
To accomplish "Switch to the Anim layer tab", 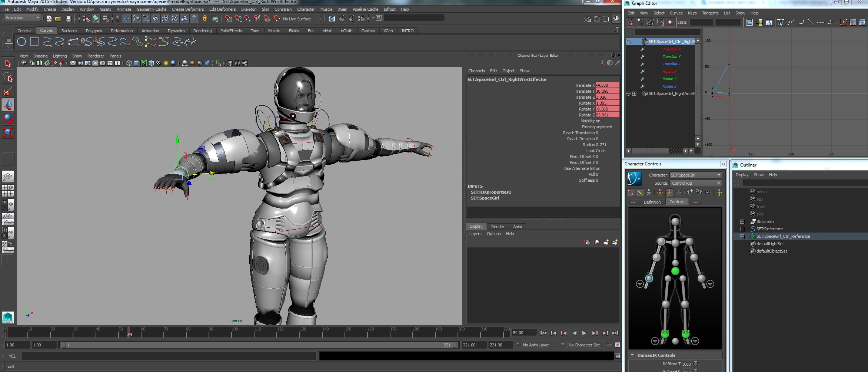I will 517,227.
